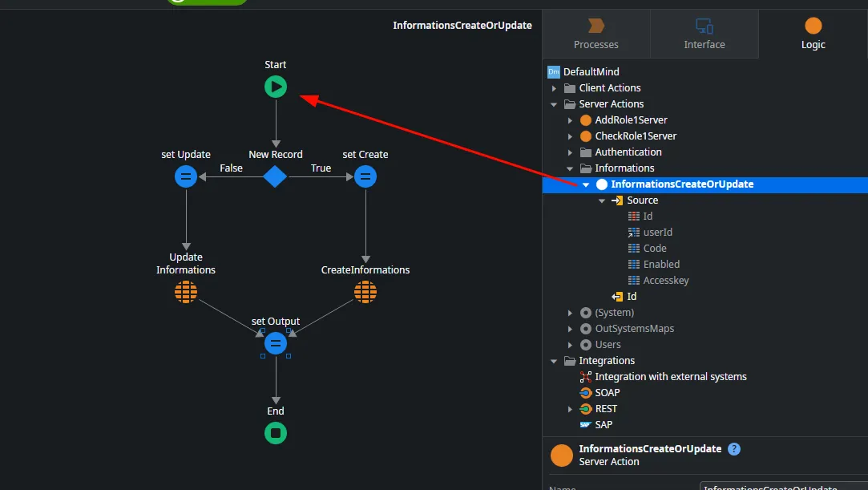The height and width of the screenshot is (490, 868).
Task: Expand the AddRole1Server action
Action: (x=570, y=120)
